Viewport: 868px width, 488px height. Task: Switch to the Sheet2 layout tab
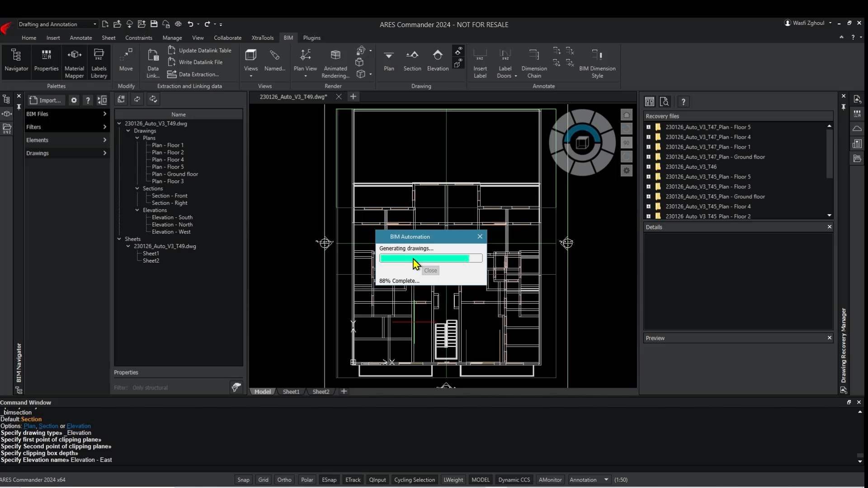tap(321, 392)
